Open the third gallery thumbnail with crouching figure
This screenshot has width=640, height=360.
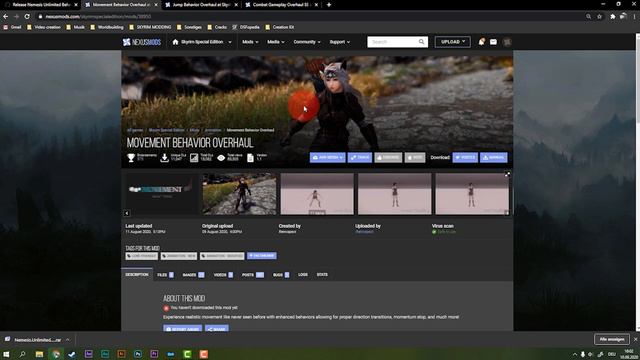(x=317, y=193)
